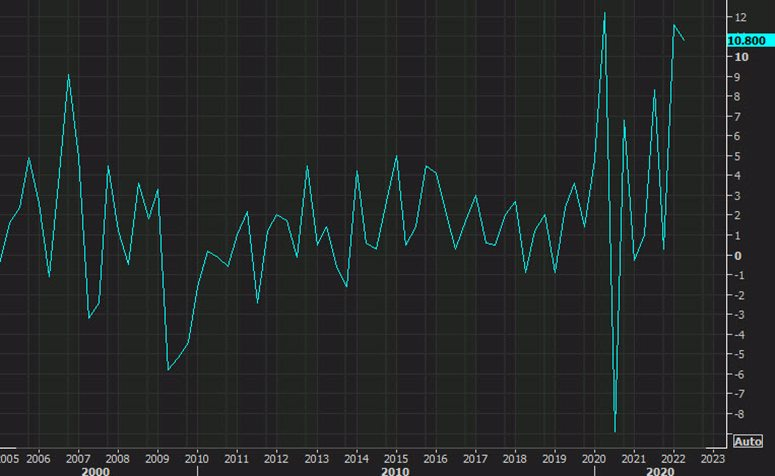Click the 2022 year label on axis
775x476 pixels.
tap(673, 459)
